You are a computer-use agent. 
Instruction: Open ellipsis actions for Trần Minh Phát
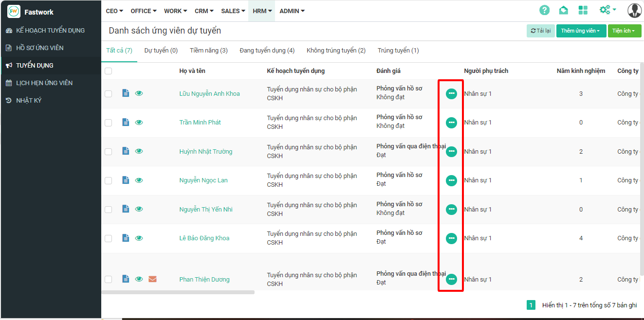pyautogui.click(x=451, y=123)
